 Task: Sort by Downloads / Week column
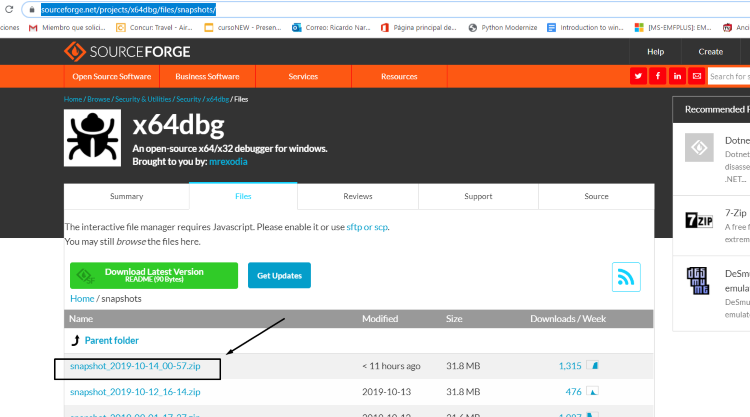point(568,319)
